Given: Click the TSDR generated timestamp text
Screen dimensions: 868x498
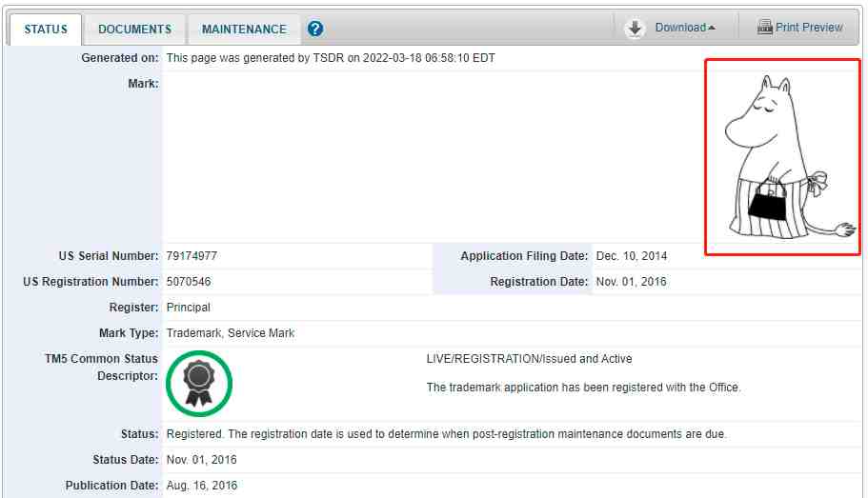Looking at the screenshot, I should [x=331, y=58].
